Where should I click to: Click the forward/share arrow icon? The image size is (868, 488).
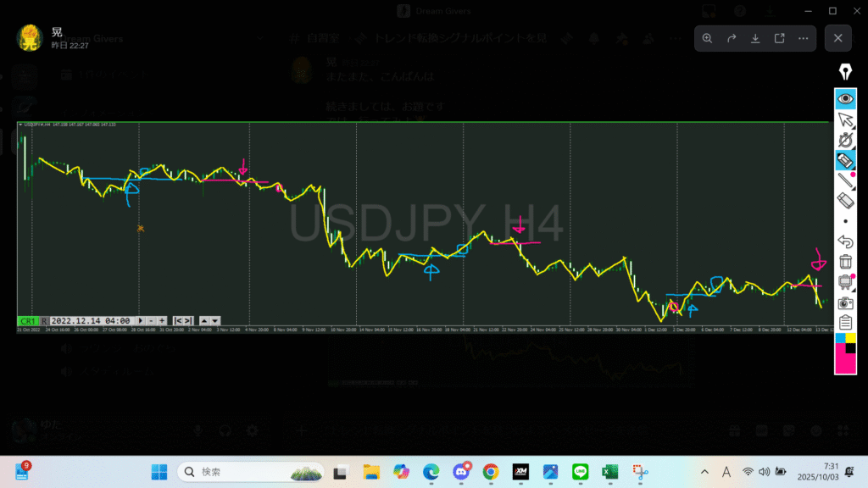tap(731, 38)
